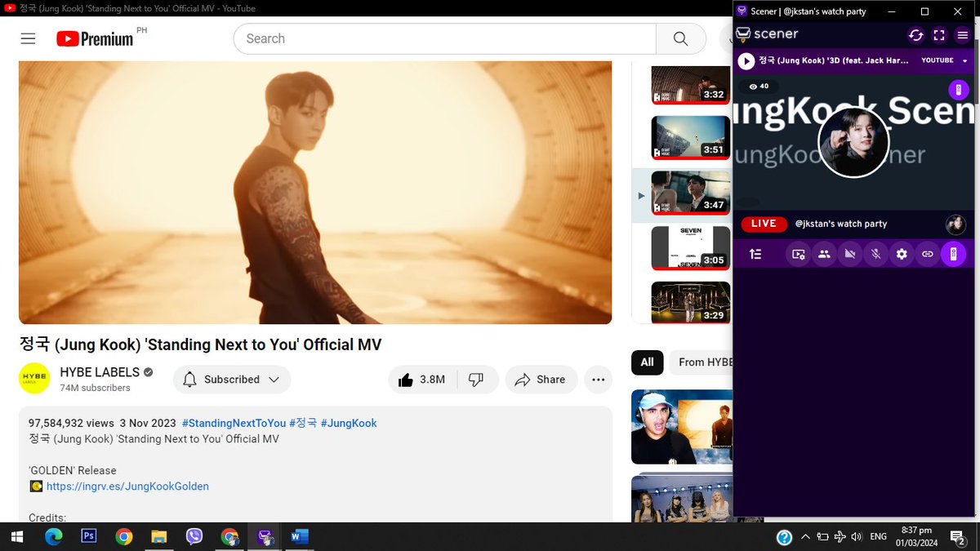Like the video showing 3.8M likes
Image resolution: width=980 pixels, height=551 pixels.
(x=421, y=380)
